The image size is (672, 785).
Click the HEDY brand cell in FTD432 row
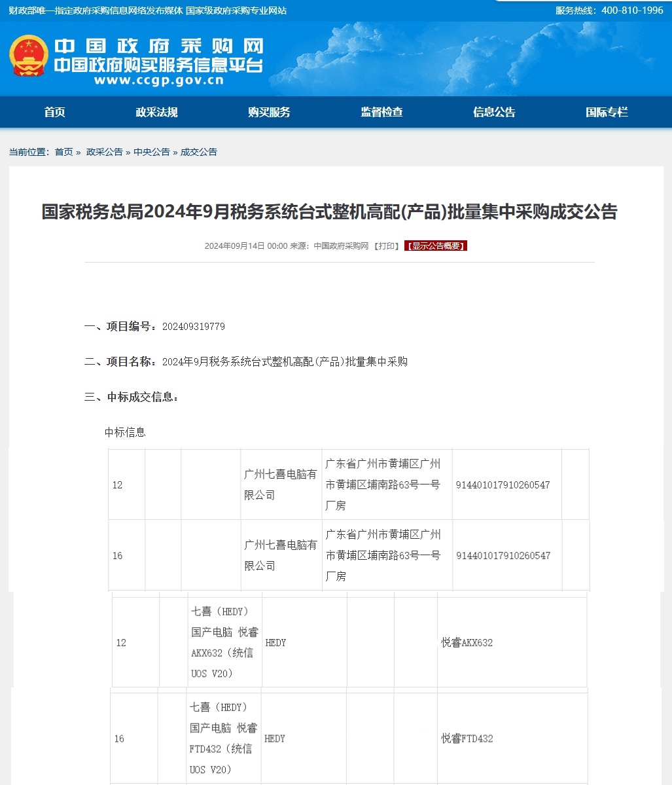[x=303, y=739]
